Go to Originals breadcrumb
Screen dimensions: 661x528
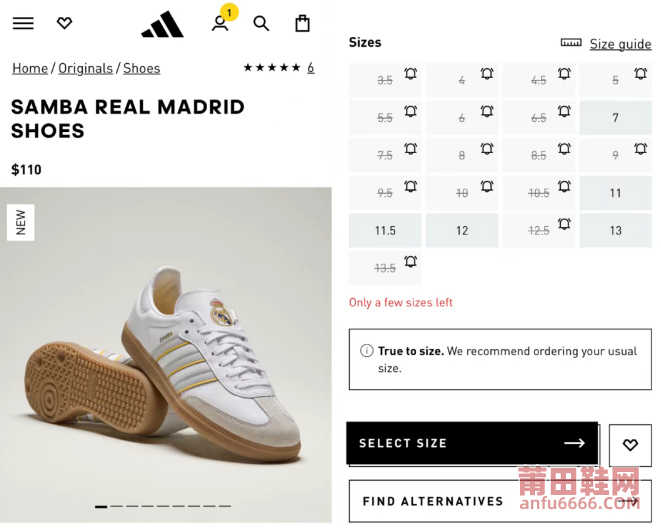pyautogui.click(x=85, y=68)
